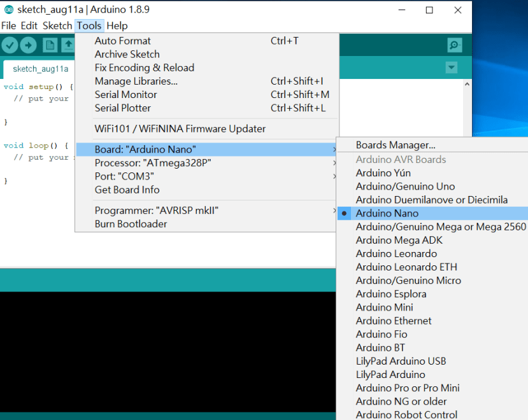528x420 pixels.
Task: Open the tab options dropdown arrow
Action: coord(451,67)
